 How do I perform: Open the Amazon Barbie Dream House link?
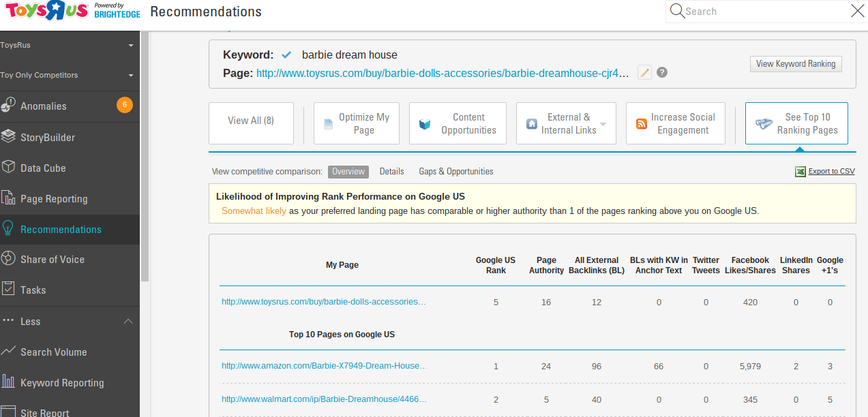pyautogui.click(x=323, y=366)
